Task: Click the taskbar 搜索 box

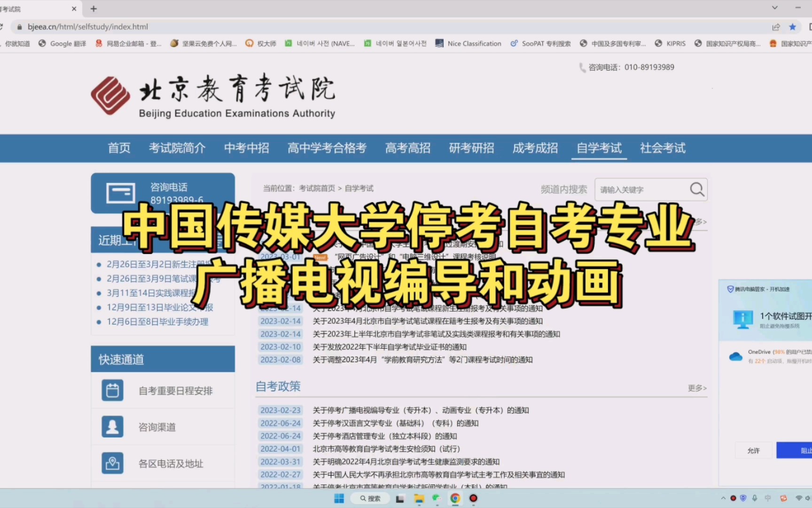Action: coord(370,499)
